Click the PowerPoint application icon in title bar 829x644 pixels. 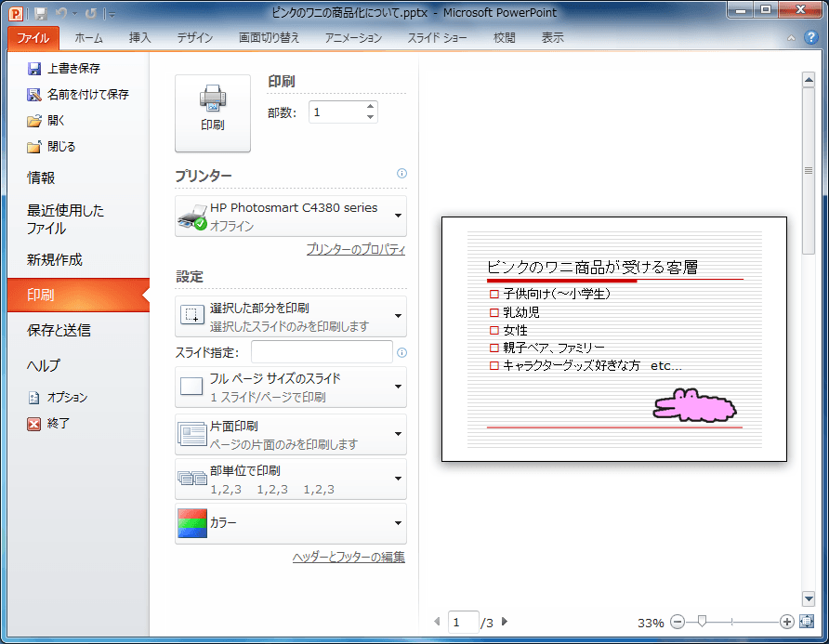[x=17, y=14]
